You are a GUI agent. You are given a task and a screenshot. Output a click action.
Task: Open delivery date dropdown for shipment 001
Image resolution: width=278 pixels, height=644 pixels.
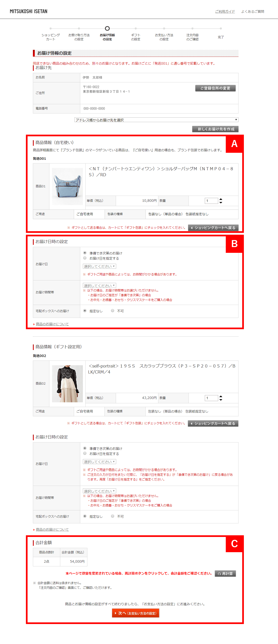click(x=99, y=266)
